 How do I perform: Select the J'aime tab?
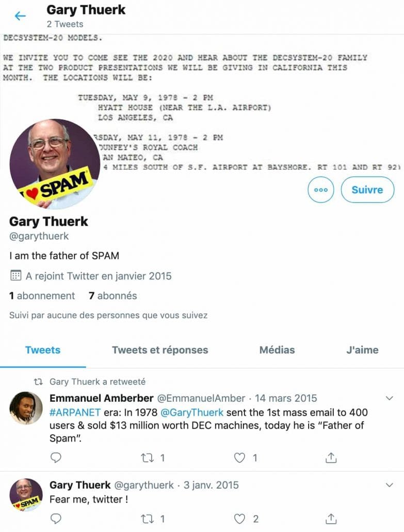tap(362, 350)
